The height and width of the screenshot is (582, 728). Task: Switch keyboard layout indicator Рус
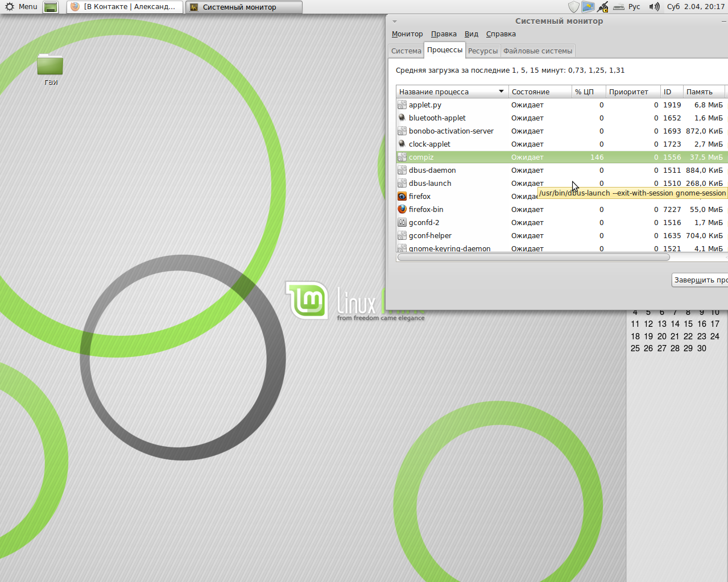[x=634, y=7]
